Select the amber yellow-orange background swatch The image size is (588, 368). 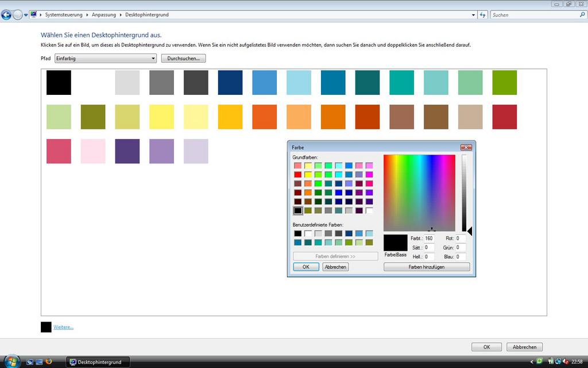click(230, 117)
